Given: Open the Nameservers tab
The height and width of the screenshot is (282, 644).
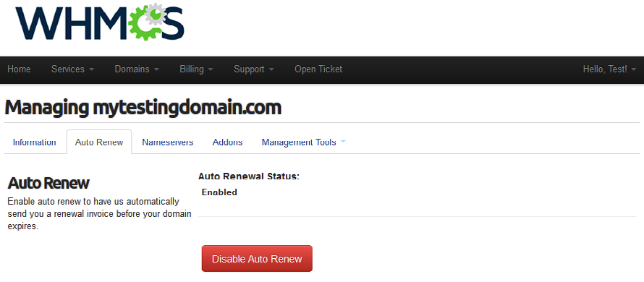Looking at the screenshot, I should click(x=168, y=142).
